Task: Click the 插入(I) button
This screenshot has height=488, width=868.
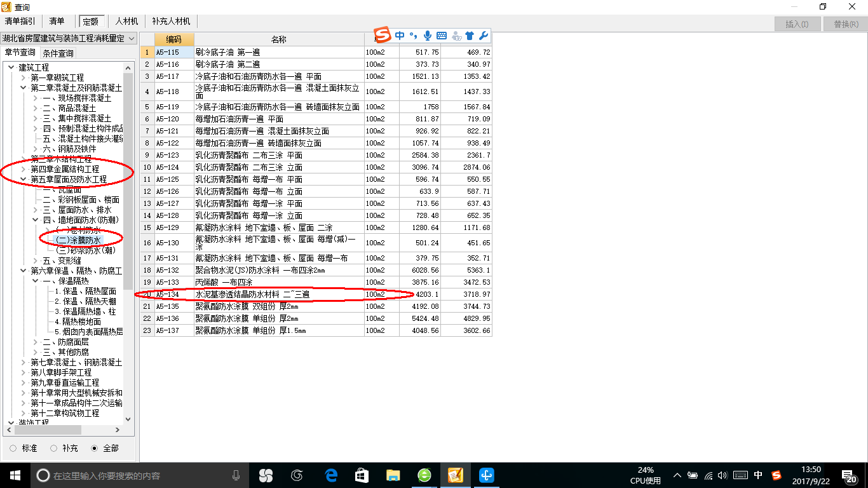Action: pos(797,24)
